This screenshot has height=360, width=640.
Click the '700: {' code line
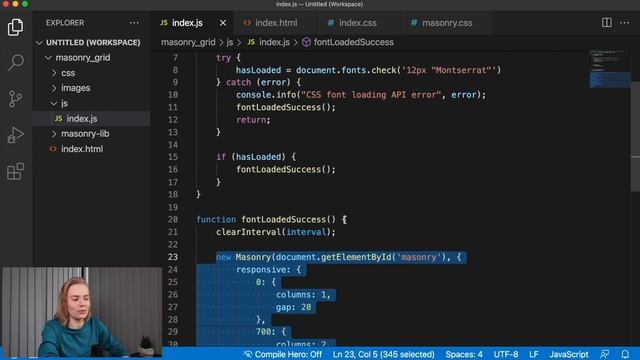271,332
